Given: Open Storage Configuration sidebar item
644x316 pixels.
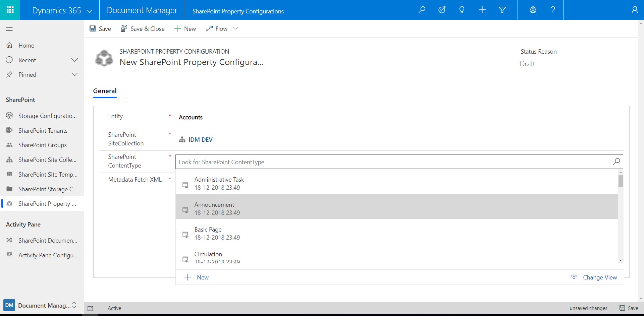Looking at the screenshot, I should [48, 116].
